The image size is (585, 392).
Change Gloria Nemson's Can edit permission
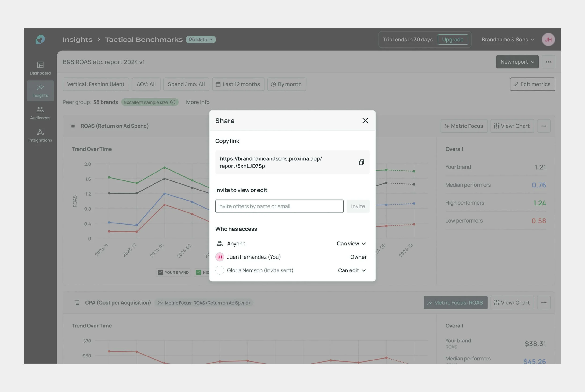click(x=351, y=270)
